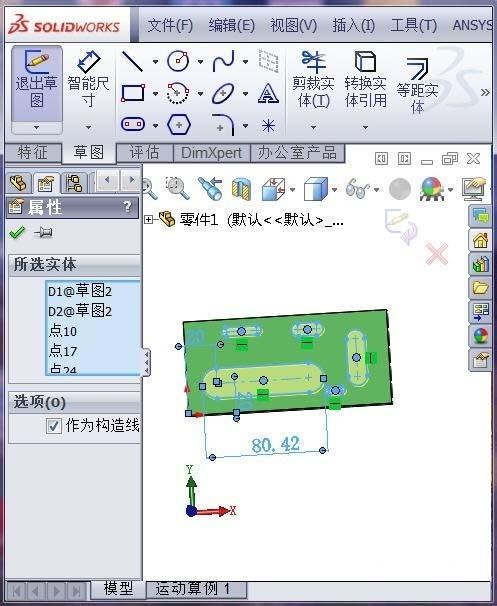Image resolution: width=497 pixels, height=606 pixels.
Task: Click Edit Appearance sphere icon
Action: 400,189
